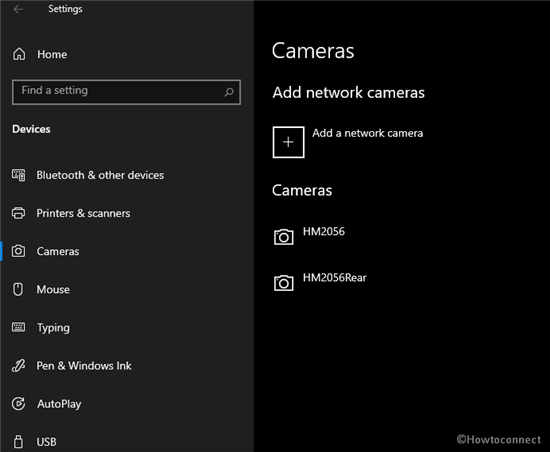Click the mouse icon in sidebar
Image resolution: width=550 pixels, height=452 pixels.
tap(18, 289)
